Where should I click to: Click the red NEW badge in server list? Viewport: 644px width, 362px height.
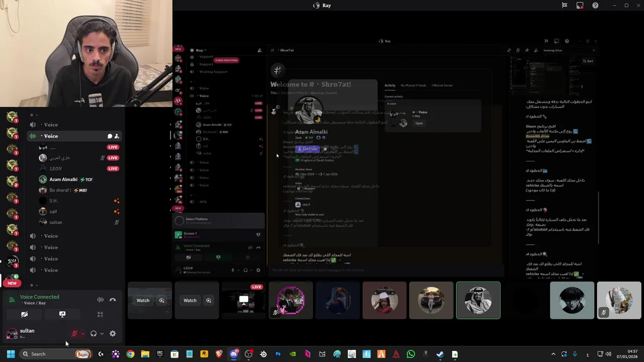12,283
